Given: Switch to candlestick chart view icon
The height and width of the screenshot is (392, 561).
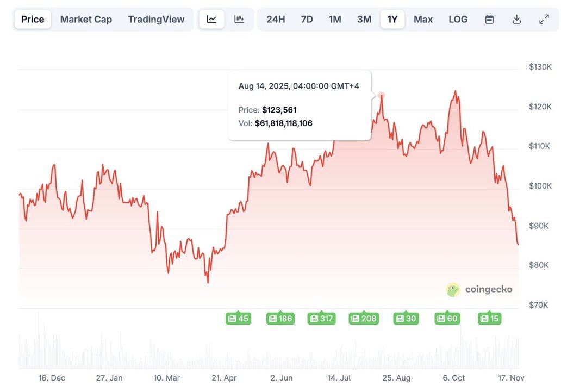Looking at the screenshot, I should pyautogui.click(x=239, y=20).
